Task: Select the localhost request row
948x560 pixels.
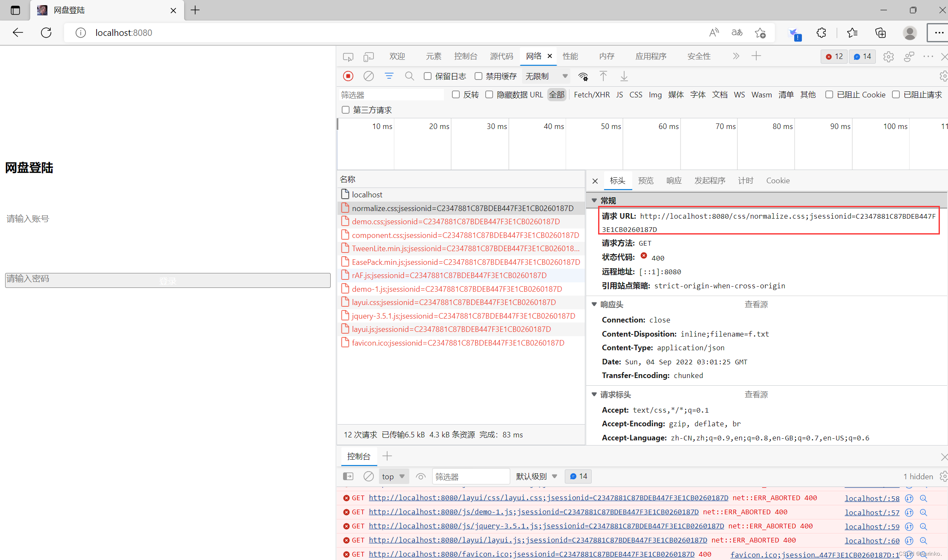Action: point(461,194)
